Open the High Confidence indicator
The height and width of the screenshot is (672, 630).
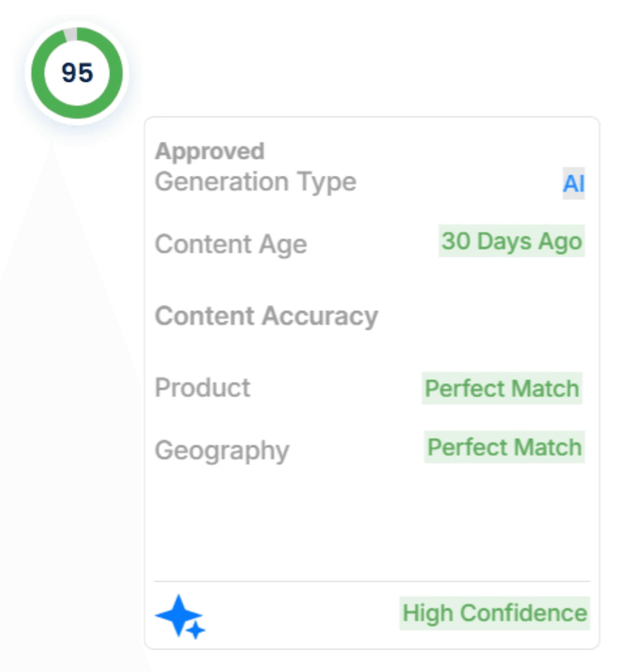pos(494,613)
